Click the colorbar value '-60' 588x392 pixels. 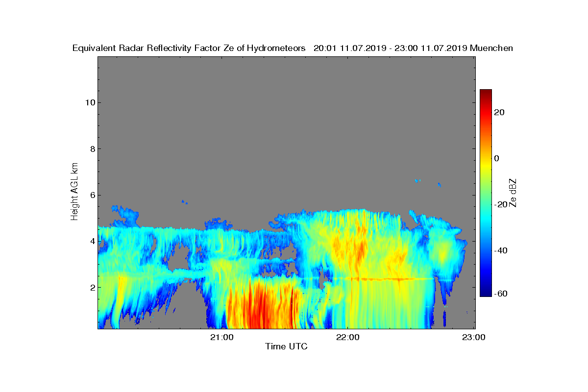pos(500,294)
